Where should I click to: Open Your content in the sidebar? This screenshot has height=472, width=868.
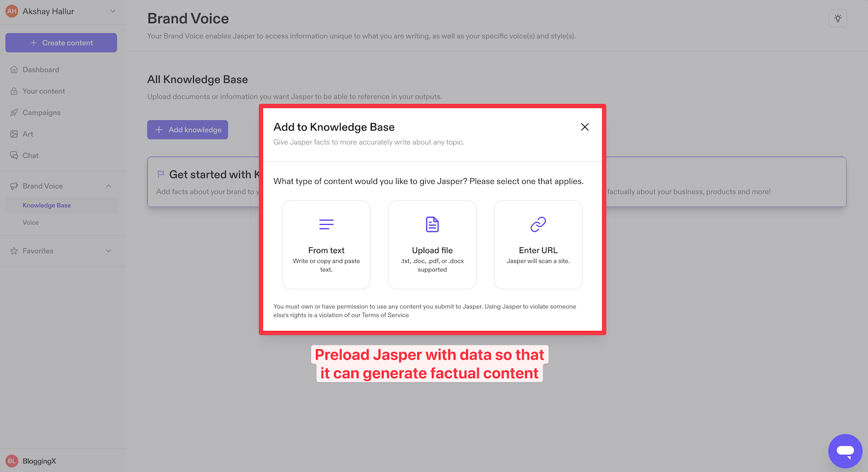click(x=43, y=91)
